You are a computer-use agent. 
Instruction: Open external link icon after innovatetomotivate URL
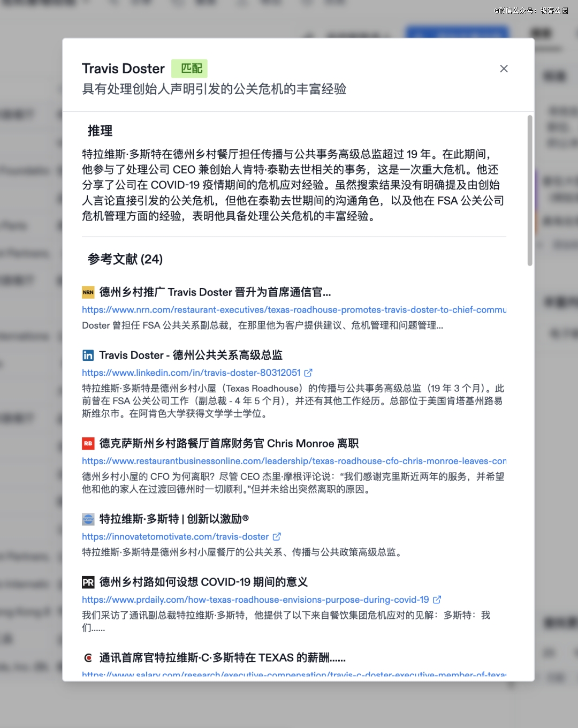tap(277, 536)
